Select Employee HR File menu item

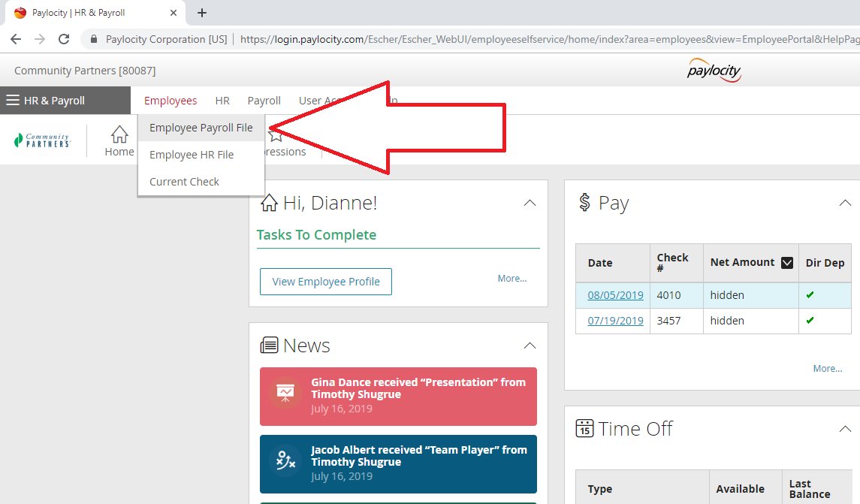click(192, 155)
